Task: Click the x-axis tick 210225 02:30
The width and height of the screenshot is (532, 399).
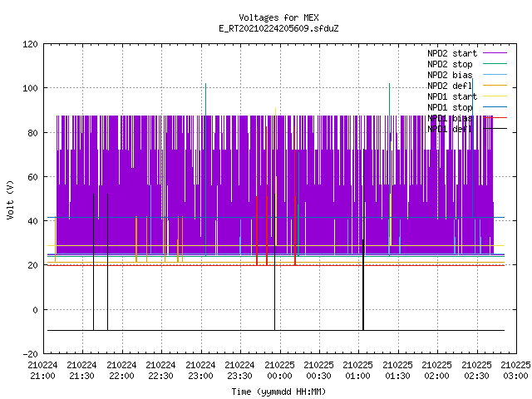Action: 476,371
